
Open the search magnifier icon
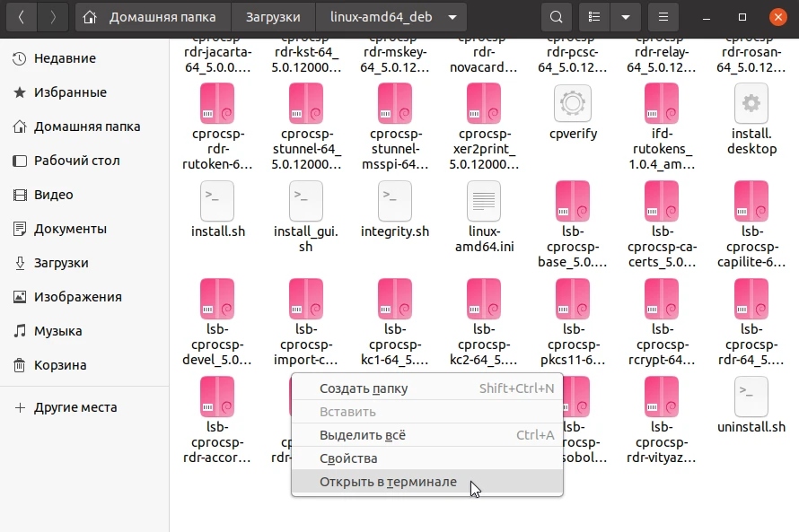click(x=557, y=17)
